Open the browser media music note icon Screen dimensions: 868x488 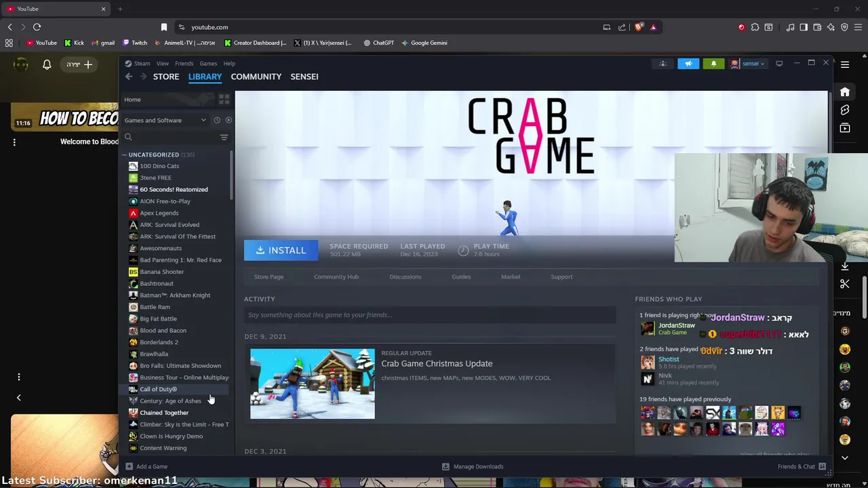[x=790, y=27]
